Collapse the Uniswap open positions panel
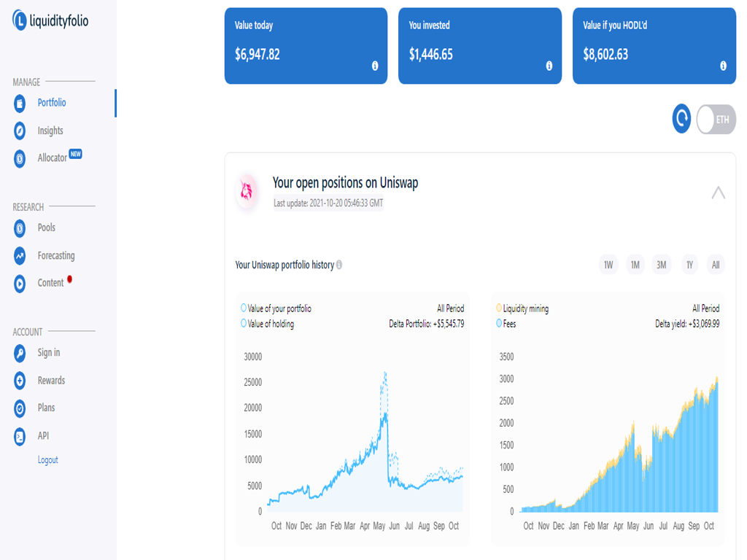The image size is (747, 560). point(718,192)
